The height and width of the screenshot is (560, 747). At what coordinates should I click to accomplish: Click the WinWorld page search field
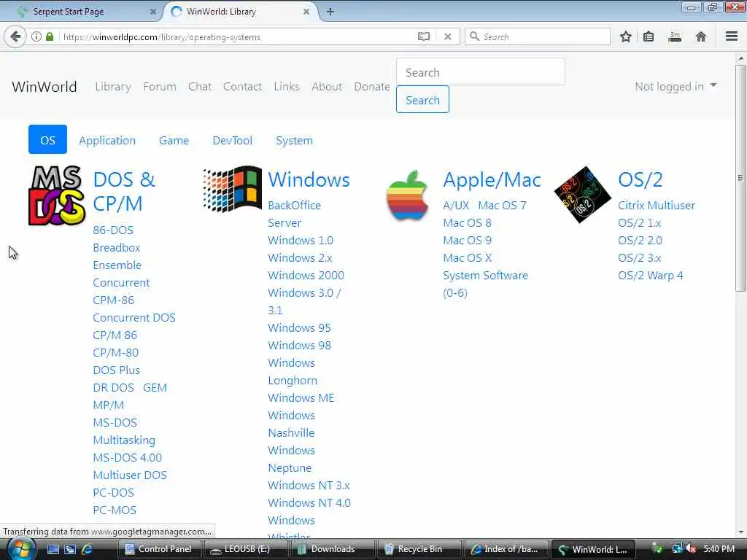pyautogui.click(x=480, y=72)
